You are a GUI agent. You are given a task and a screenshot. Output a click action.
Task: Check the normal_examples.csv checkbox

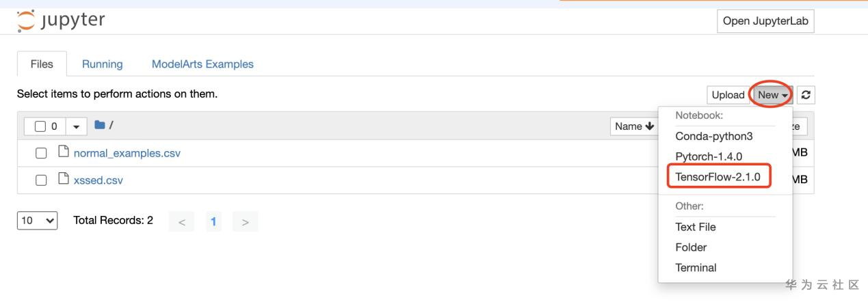click(41, 153)
